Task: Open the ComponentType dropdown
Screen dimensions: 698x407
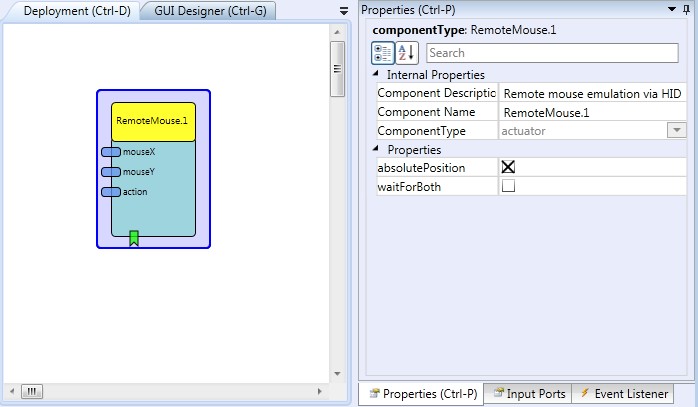Action: tap(677, 130)
